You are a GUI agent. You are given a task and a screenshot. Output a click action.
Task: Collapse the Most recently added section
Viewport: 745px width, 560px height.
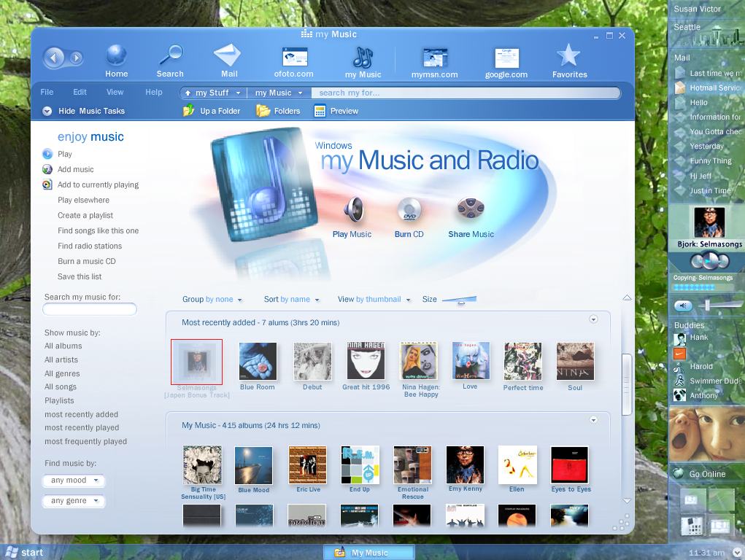(593, 319)
